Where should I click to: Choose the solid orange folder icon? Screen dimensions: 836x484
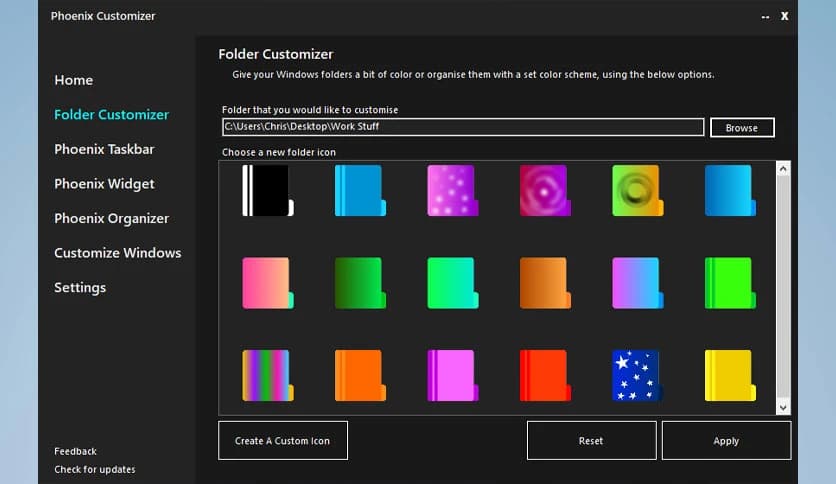pos(360,375)
